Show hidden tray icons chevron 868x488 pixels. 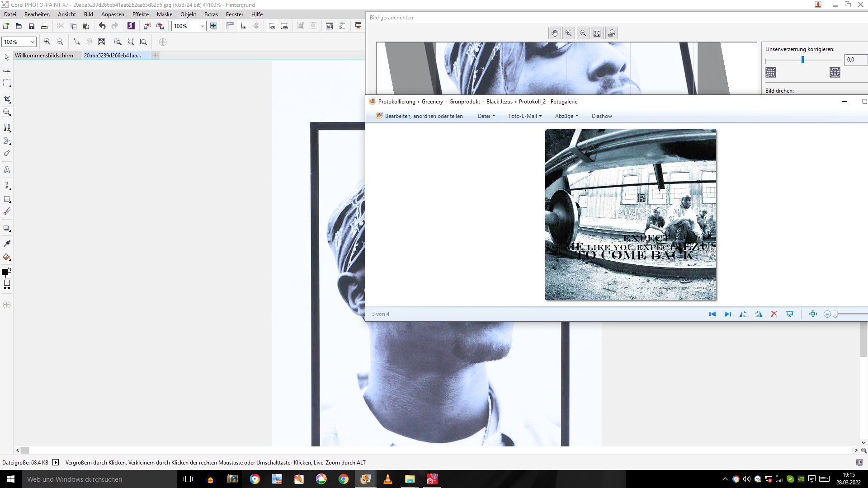(x=725, y=479)
